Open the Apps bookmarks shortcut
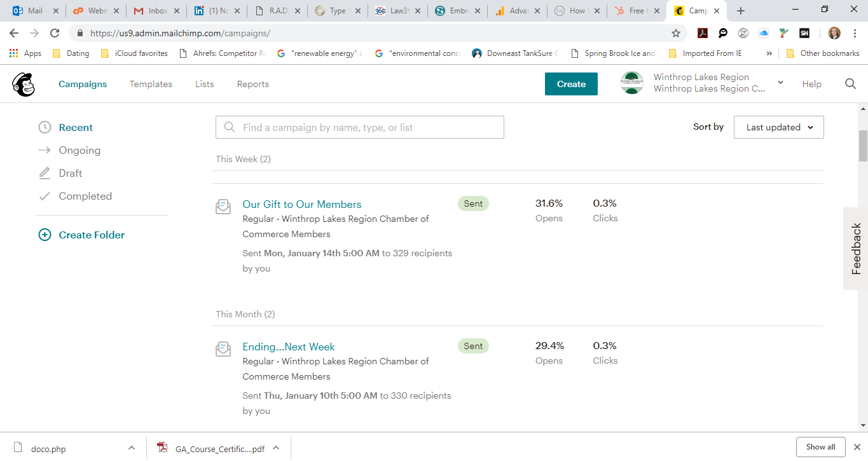The width and height of the screenshot is (868, 461). 25,53
